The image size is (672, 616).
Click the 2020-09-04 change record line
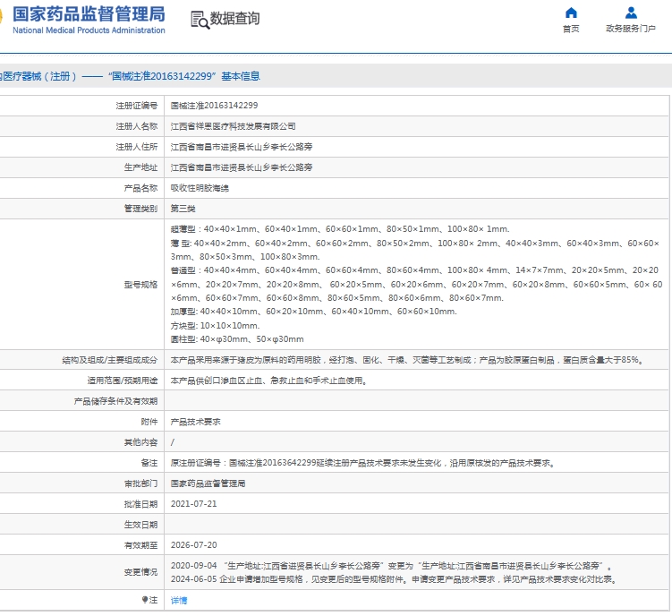(392, 566)
